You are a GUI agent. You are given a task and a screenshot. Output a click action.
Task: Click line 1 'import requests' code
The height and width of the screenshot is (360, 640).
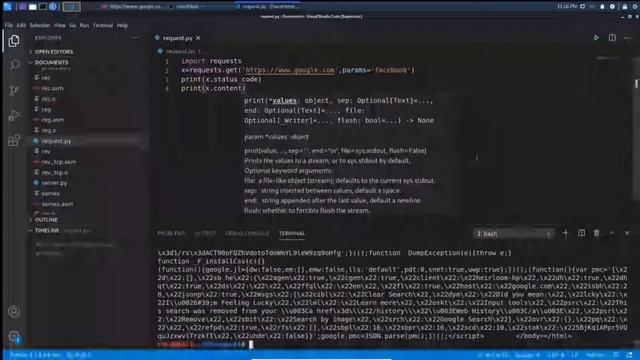tap(211, 61)
